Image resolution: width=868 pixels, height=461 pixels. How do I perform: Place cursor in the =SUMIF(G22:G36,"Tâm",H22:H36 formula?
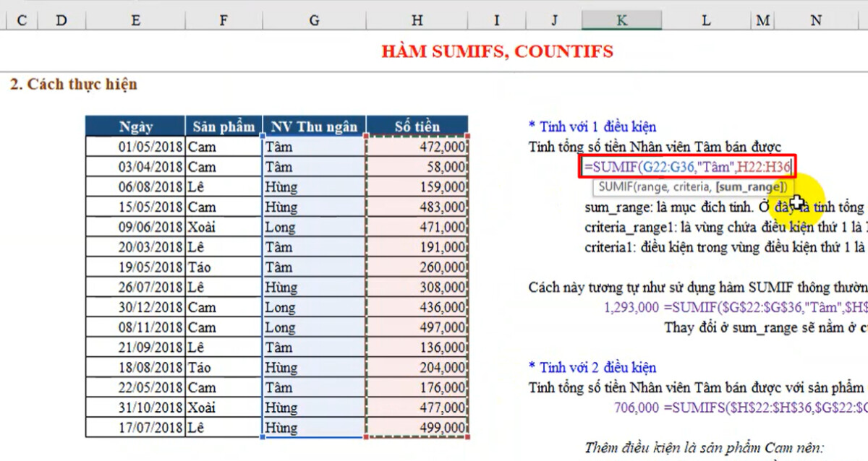tap(687, 167)
